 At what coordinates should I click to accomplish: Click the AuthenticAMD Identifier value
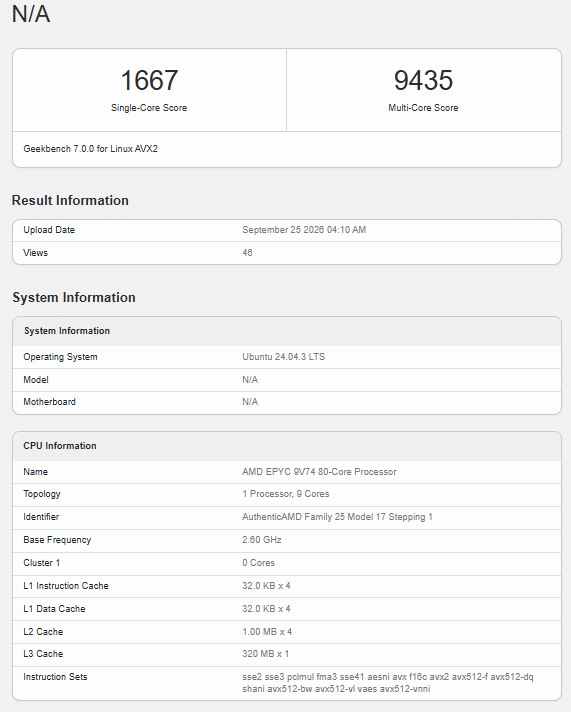(x=337, y=517)
